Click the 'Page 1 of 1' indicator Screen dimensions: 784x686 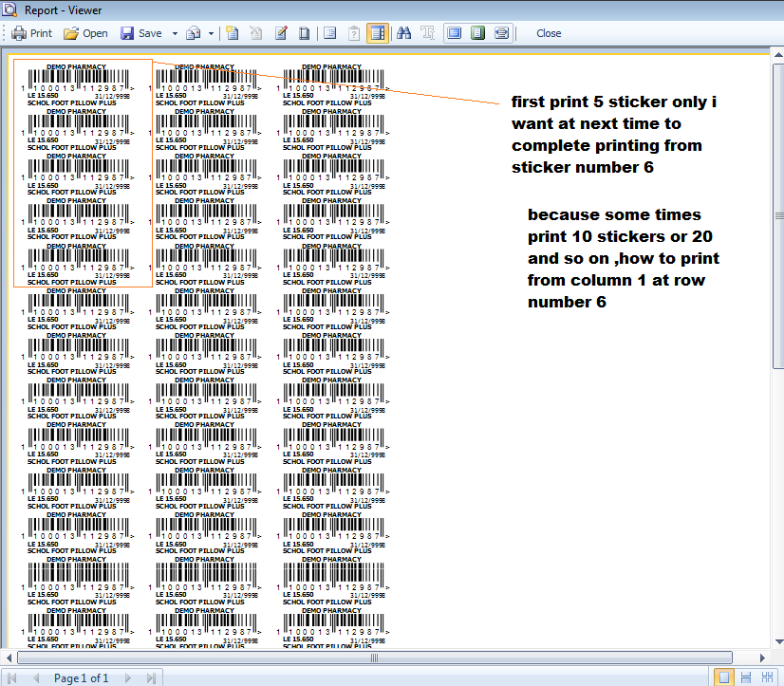81,678
